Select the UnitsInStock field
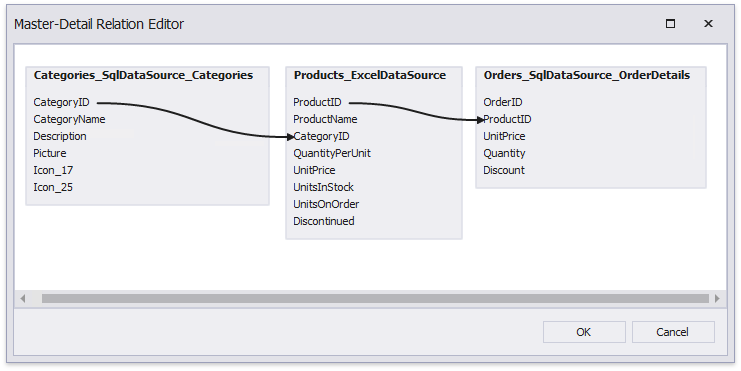The image size is (741, 371). (323, 188)
